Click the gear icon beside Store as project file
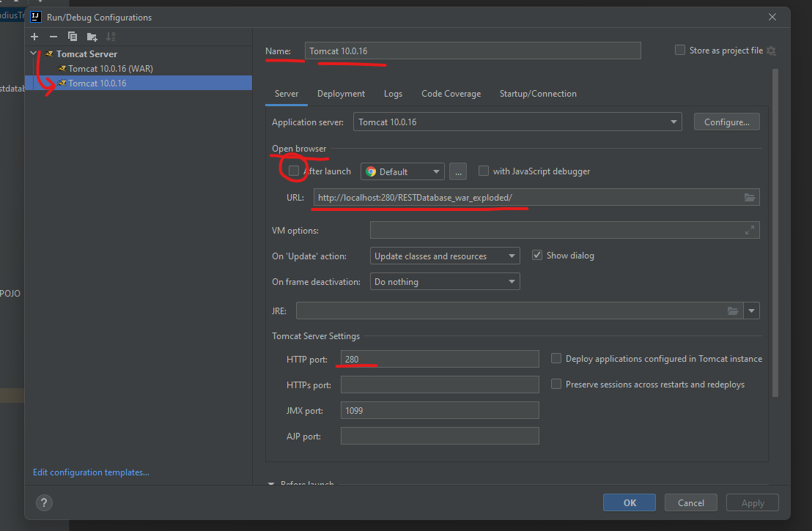Screen dimensions: 812x531 click(771, 51)
